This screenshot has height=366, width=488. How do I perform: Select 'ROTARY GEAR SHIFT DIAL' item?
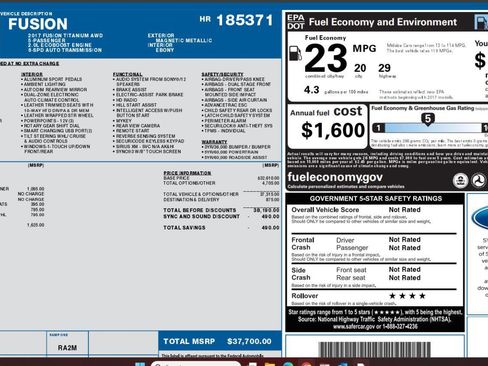tap(51, 126)
